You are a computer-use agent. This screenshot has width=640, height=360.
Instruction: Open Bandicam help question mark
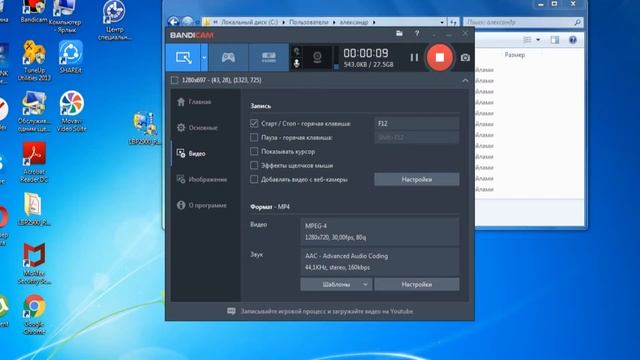click(417, 34)
